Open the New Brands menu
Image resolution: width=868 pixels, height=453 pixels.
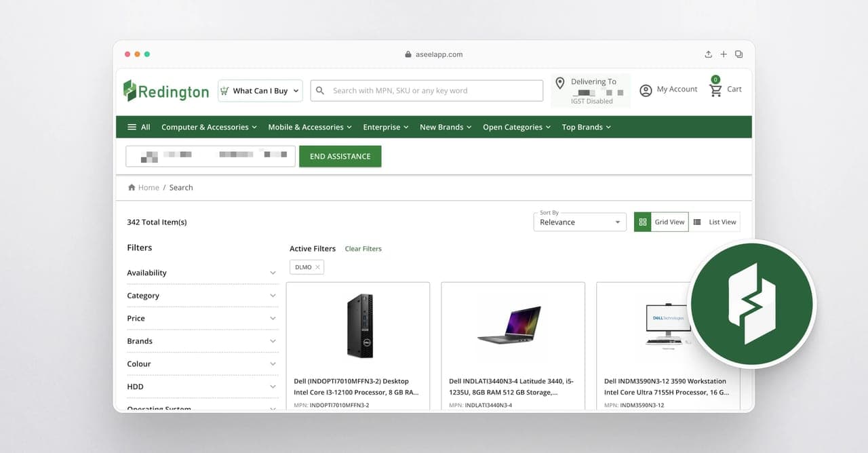[446, 127]
